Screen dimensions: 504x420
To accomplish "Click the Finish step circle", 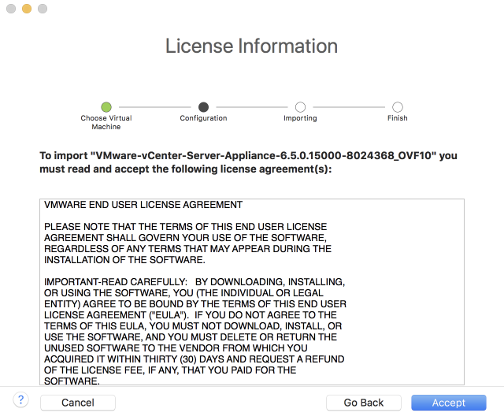I will point(398,106).
